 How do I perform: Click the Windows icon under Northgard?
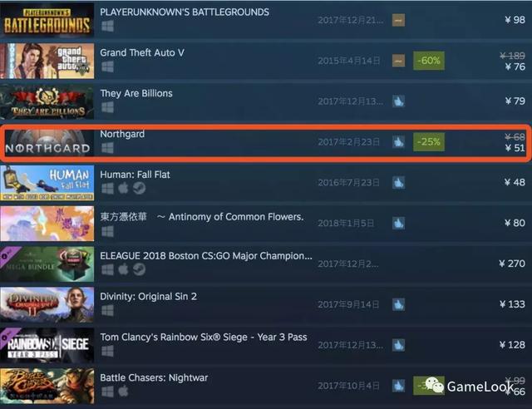point(107,148)
